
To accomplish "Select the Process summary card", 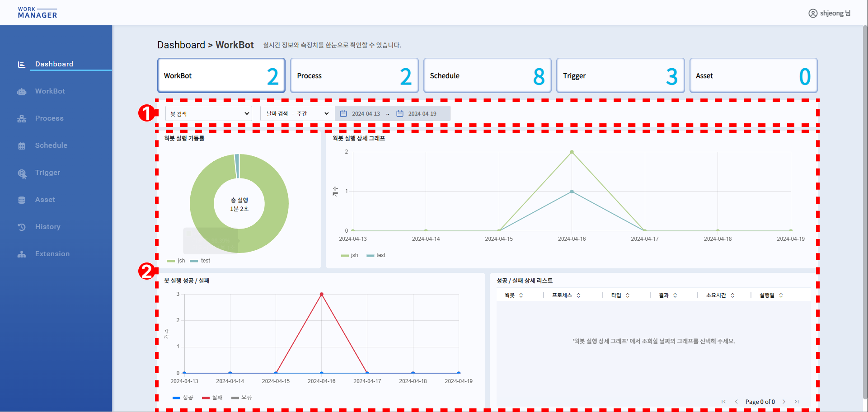I will 354,75.
